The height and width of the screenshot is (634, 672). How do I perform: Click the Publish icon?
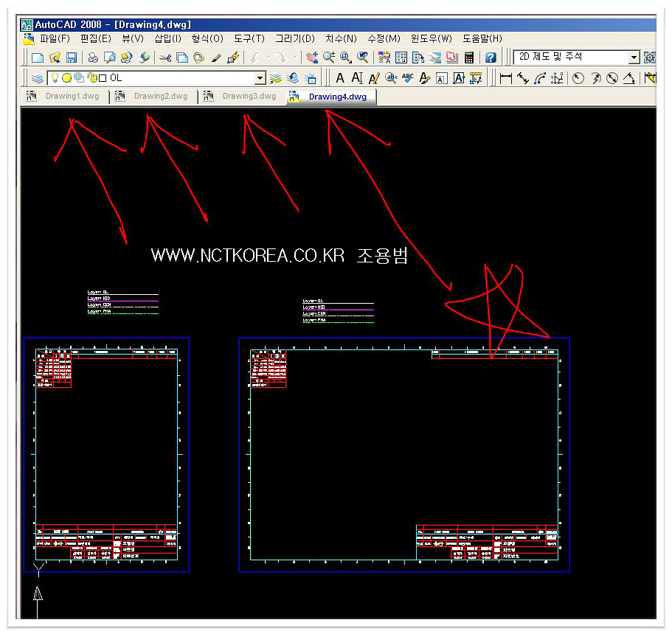click(x=126, y=58)
